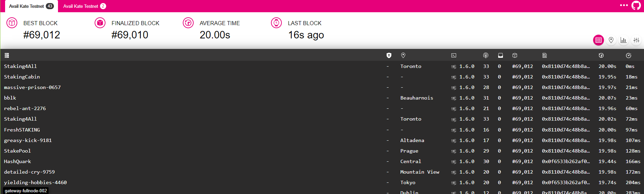Image resolution: width=644 pixels, height=194 pixels.
Task: Sort by node implementation terminal icon
Action: click(x=454, y=55)
